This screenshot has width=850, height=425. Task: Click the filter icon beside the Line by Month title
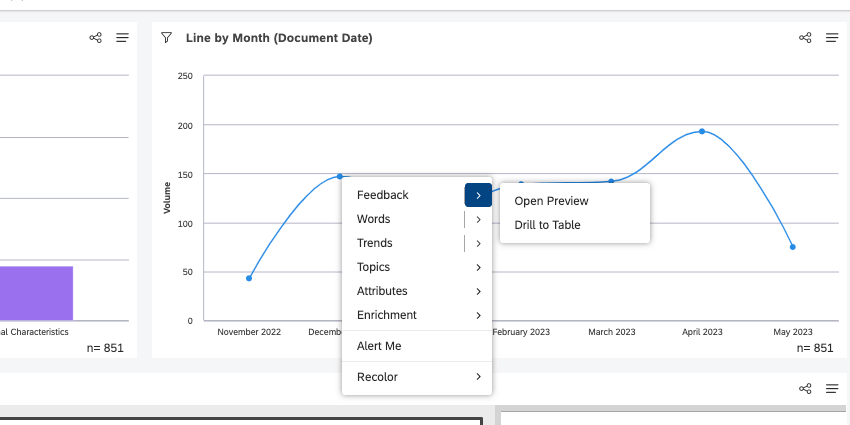click(x=167, y=37)
